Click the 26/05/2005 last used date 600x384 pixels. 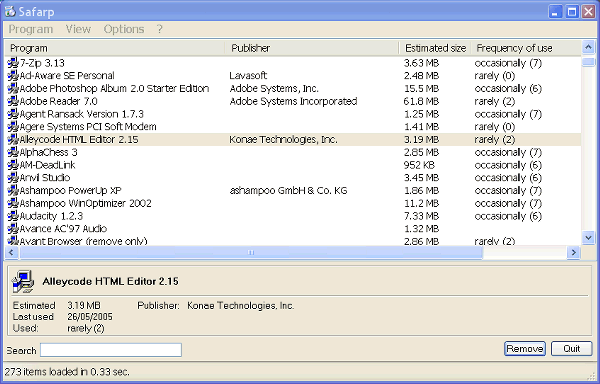click(90, 317)
